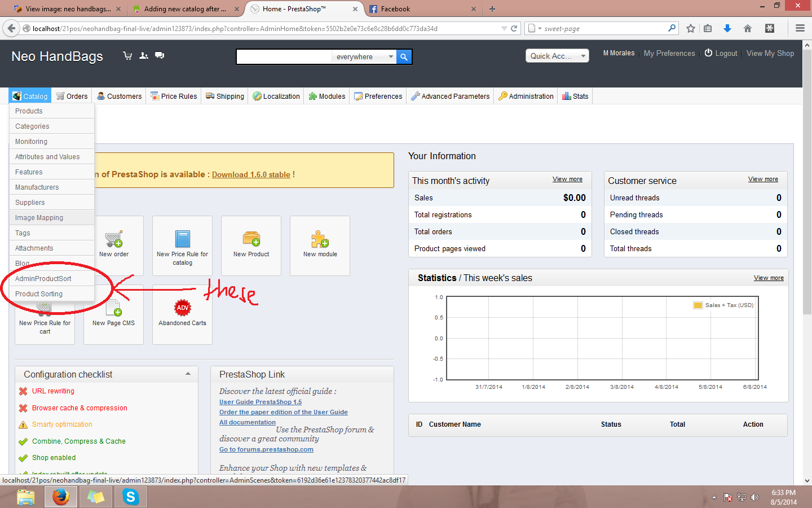This screenshot has width=812, height=508.
Task: Click View more under This month's activity
Action: [567, 179]
